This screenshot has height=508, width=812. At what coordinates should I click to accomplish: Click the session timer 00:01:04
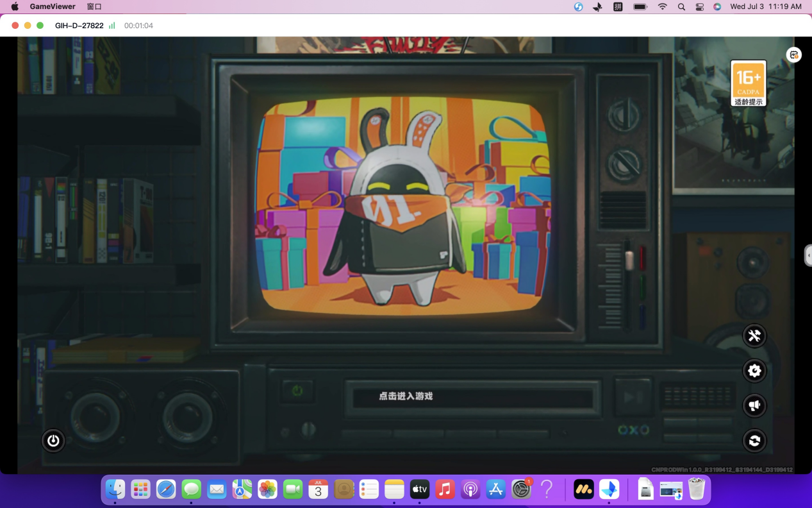click(x=138, y=26)
